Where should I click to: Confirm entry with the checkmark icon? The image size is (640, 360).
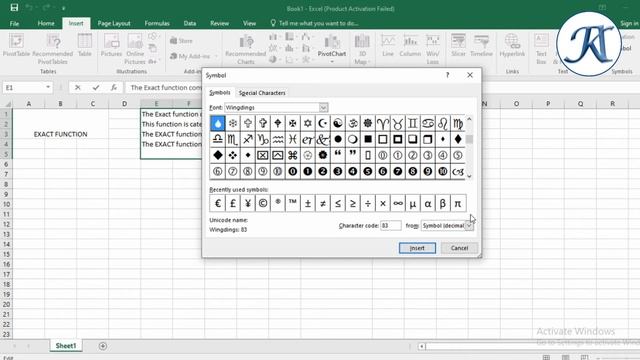click(x=96, y=87)
